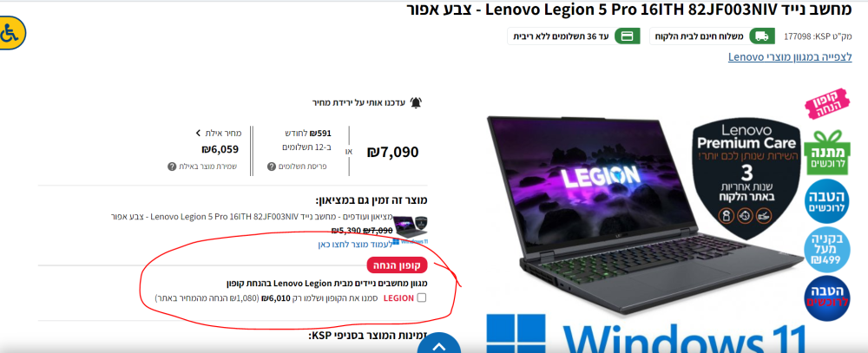The height and width of the screenshot is (353, 868).
Task: Click the free delivery truck icon
Action: click(762, 36)
